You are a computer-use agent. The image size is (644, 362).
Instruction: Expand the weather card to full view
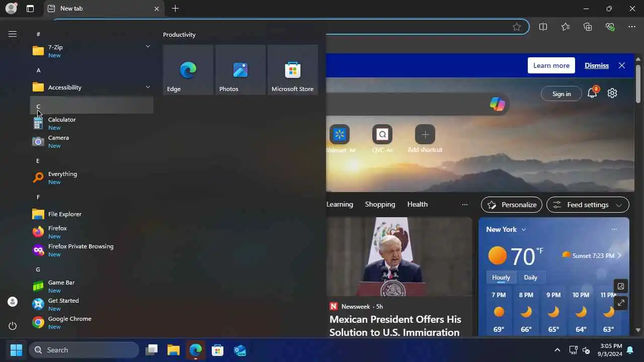coord(621,303)
